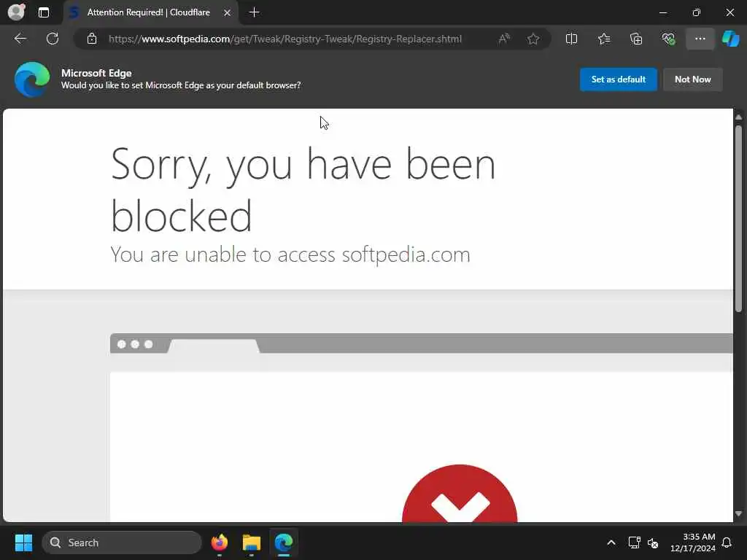Launch Firefox from the taskbar

[219, 542]
